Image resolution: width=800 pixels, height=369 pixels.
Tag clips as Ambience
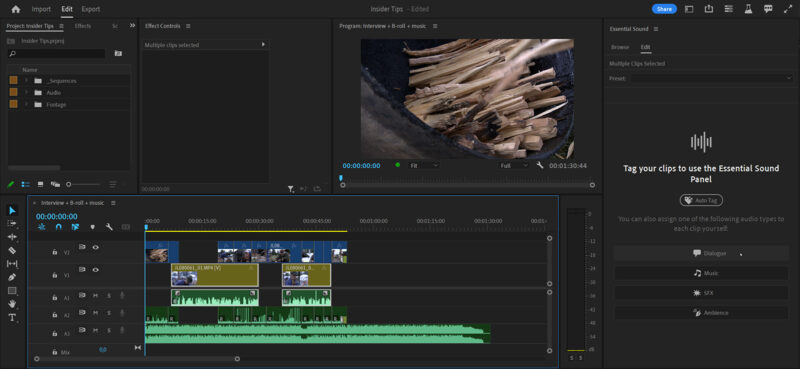[x=702, y=313]
